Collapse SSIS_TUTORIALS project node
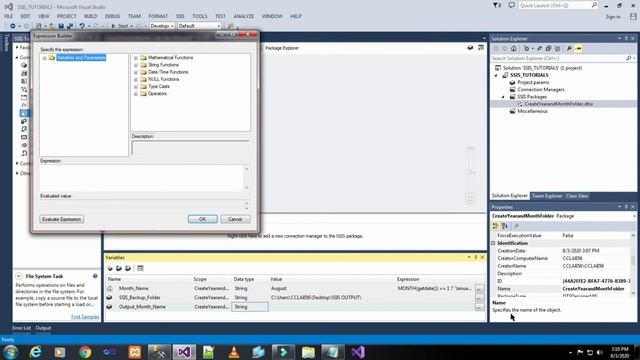Viewport: 640px width, 360px height. click(x=496, y=76)
